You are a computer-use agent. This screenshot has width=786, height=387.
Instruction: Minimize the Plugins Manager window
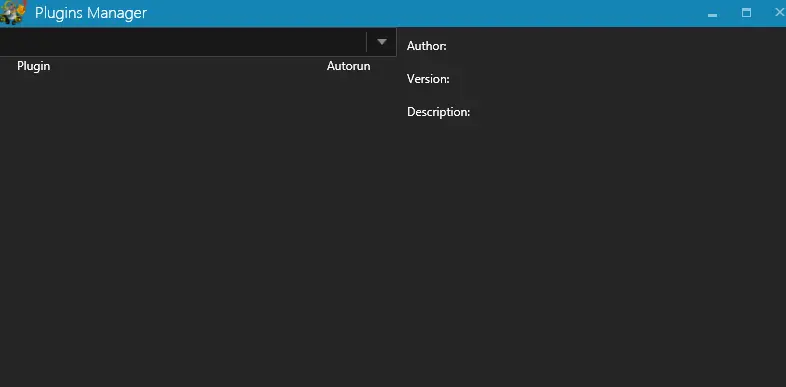click(712, 14)
